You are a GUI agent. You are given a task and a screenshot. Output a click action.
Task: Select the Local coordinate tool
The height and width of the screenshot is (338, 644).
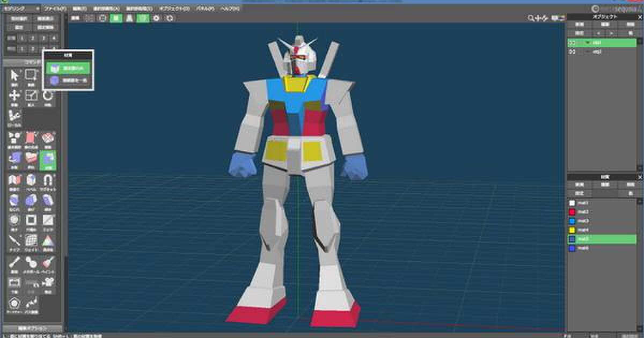[14, 118]
